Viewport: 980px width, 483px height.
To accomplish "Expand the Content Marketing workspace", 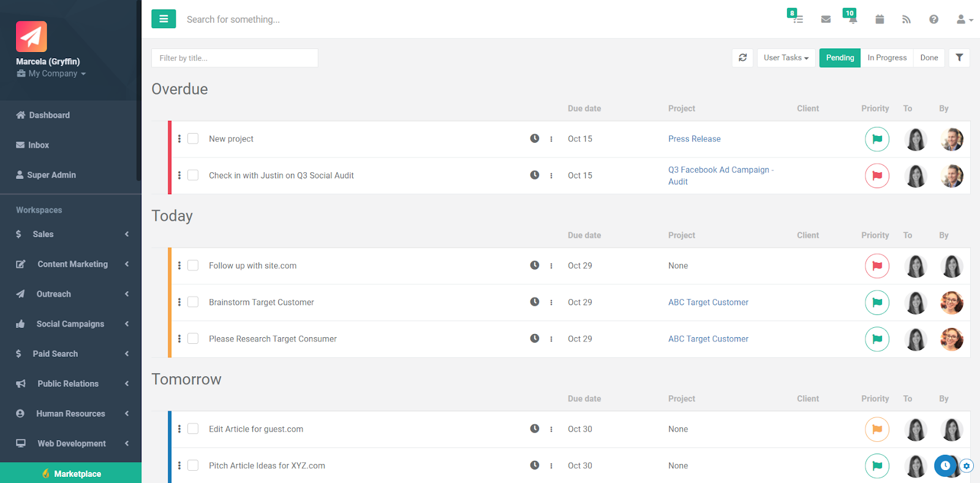I will pyautogui.click(x=72, y=264).
